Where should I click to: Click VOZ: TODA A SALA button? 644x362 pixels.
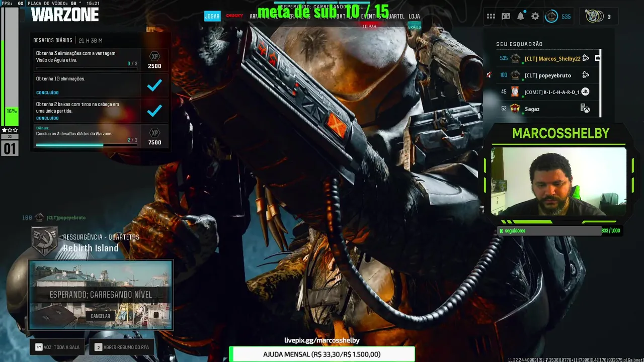(57, 347)
